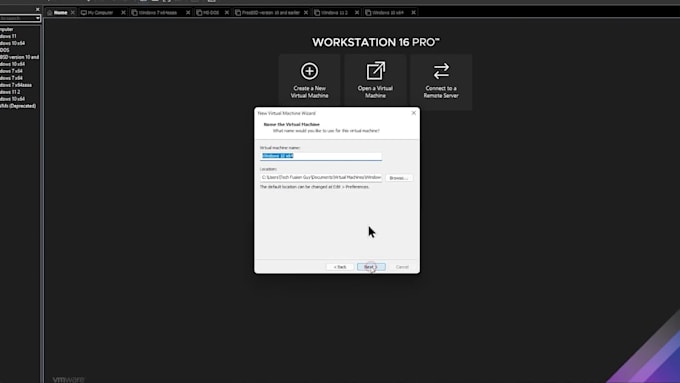Click the Connect to a Remote Server tile
The image size is (680, 383).
pyautogui.click(x=441, y=82)
